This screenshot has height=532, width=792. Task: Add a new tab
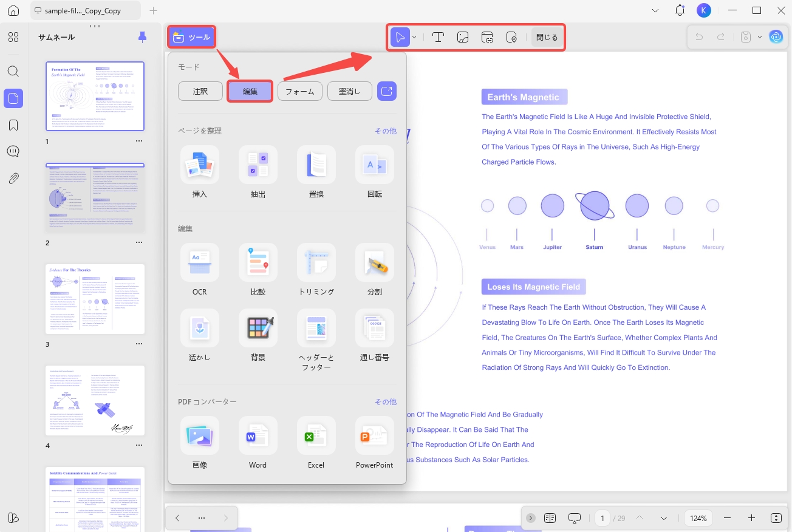(154, 10)
